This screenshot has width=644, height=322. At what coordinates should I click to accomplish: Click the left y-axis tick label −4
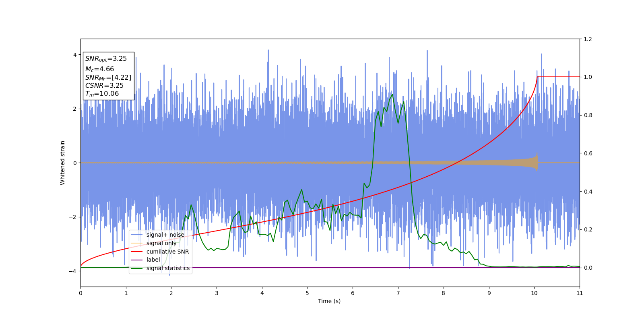tap(72, 271)
